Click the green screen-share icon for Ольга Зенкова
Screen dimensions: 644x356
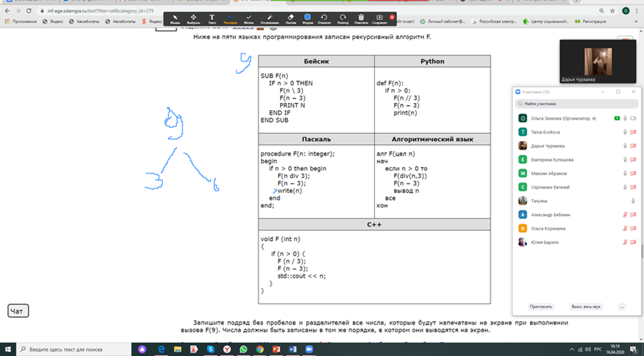(617, 118)
